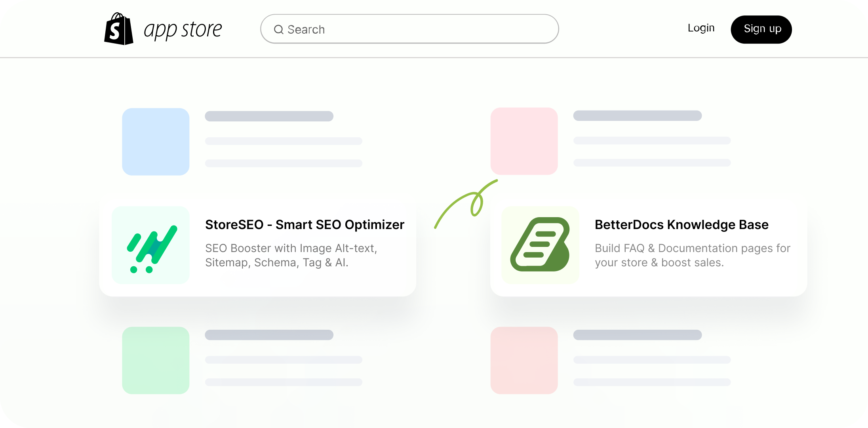This screenshot has width=868, height=428.
Task: Click the green curly arrow decoration
Action: (x=466, y=204)
